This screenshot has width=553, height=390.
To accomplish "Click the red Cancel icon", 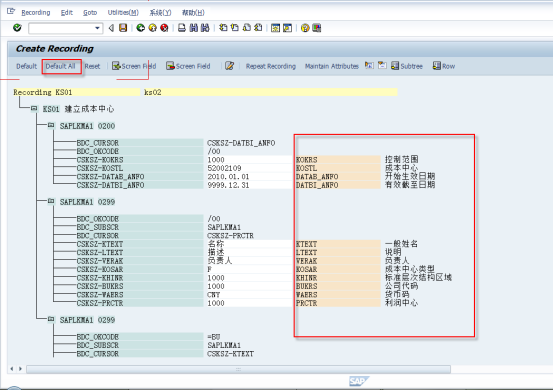I will coord(164,28).
